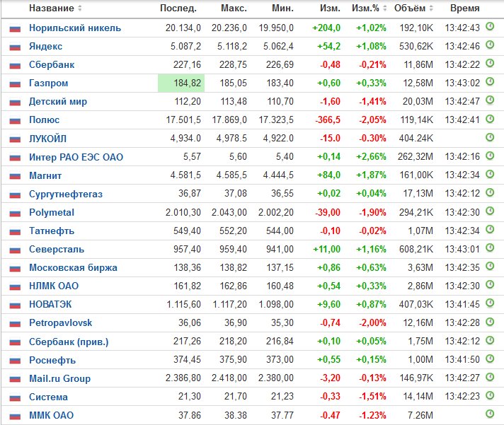Click the Мин. column header

[x=283, y=8]
